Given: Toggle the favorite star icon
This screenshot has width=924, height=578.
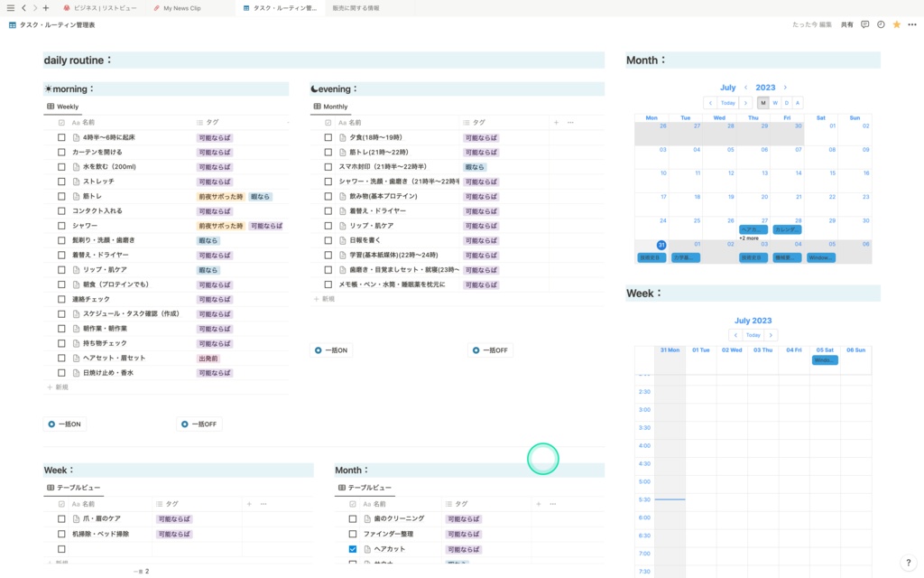Looking at the screenshot, I should [x=896, y=24].
